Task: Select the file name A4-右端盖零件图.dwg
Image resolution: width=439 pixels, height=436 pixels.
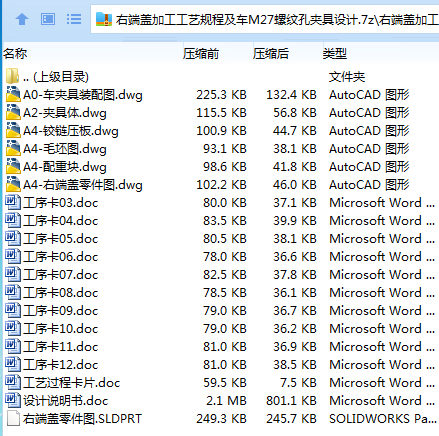Action: pyautogui.click(x=83, y=185)
